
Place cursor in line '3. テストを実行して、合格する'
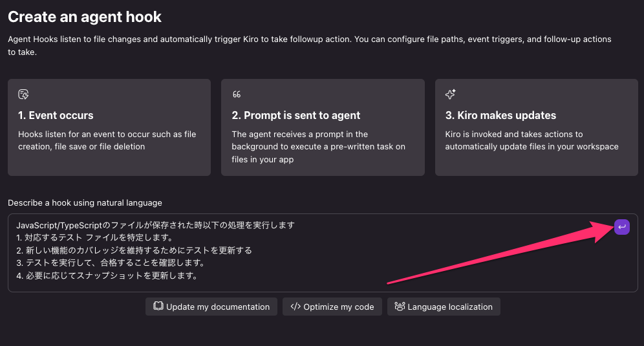click(111, 263)
